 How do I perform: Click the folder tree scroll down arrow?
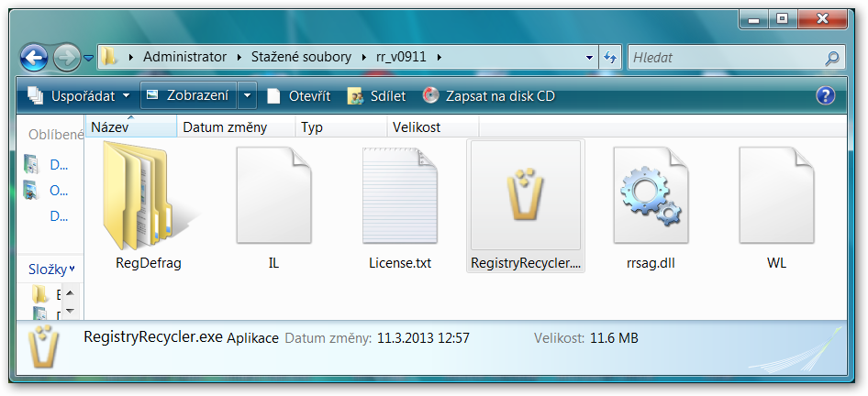[70, 311]
